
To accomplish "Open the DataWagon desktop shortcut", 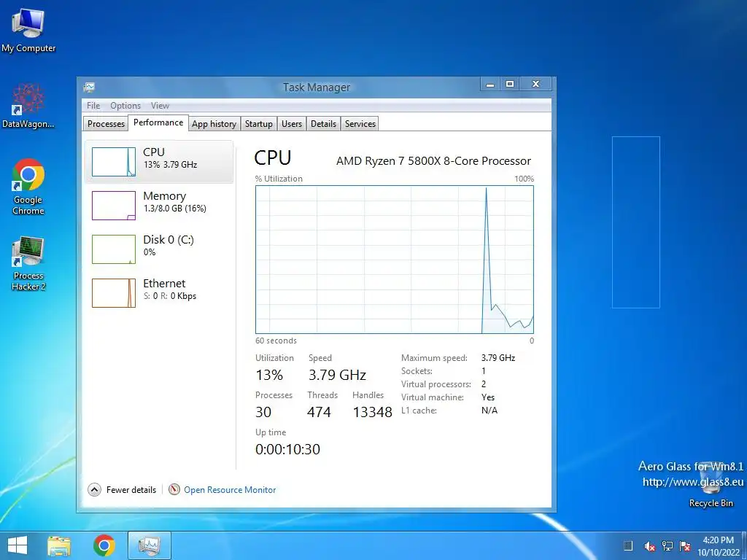I will [28, 106].
